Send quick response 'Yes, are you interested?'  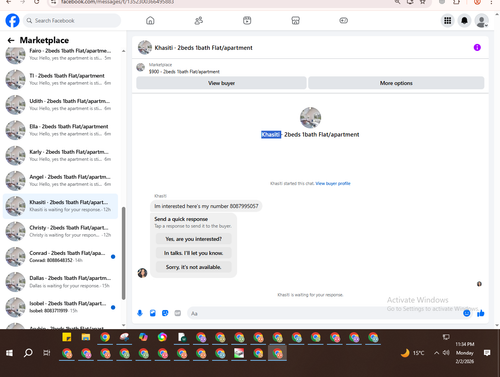[x=194, y=239]
